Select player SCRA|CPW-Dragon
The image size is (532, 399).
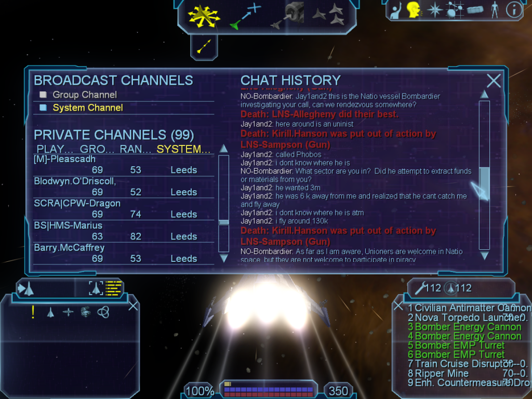tap(124, 209)
